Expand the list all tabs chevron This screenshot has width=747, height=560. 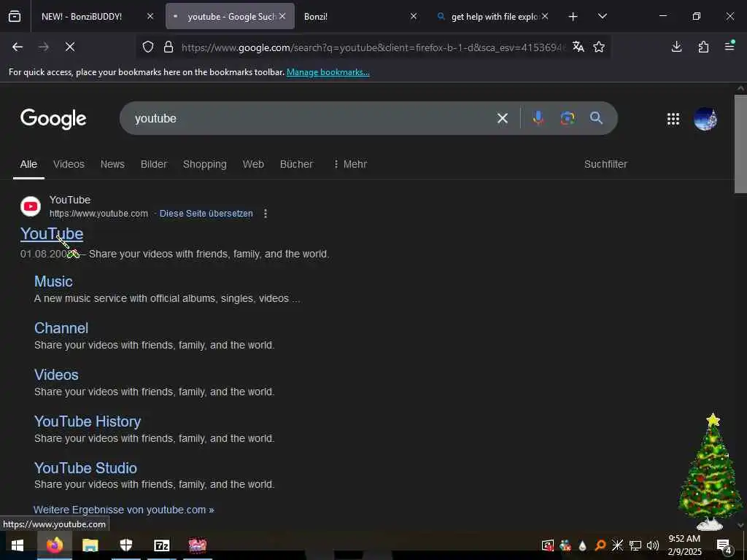pos(602,16)
